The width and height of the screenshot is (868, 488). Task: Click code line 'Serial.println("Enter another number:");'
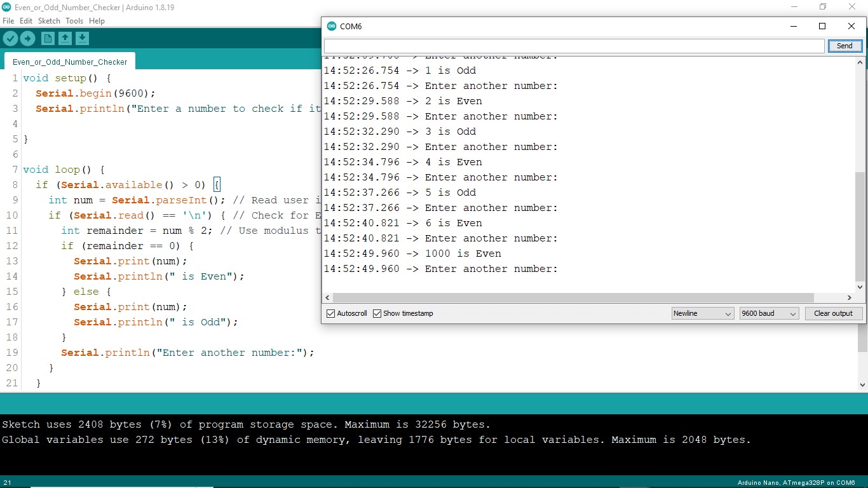tap(187, 353)
